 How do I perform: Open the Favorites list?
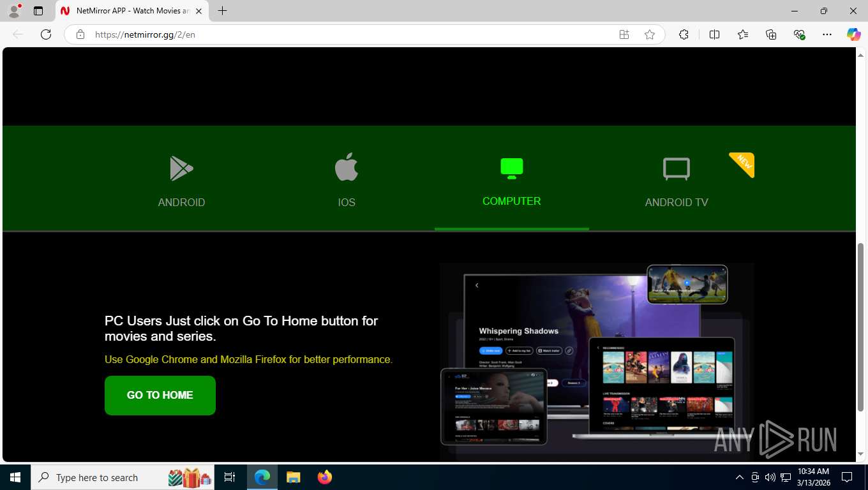[x=743, y=34]
